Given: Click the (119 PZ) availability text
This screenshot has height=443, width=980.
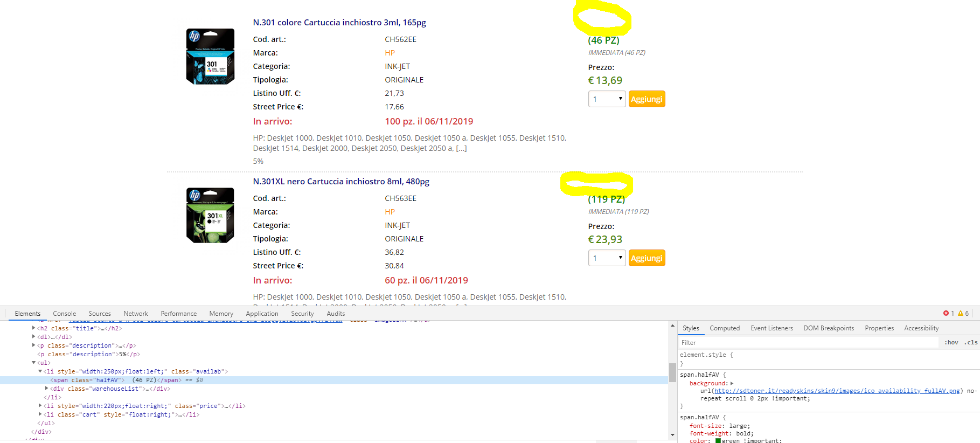Looking at the screenshot, I should (x=606, y=199).
